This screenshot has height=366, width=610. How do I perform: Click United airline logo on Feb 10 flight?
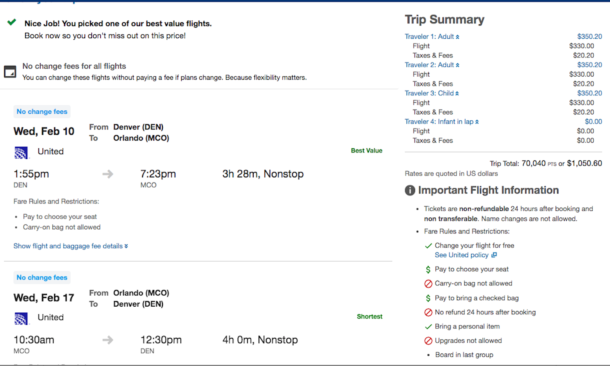coord(21,152)
